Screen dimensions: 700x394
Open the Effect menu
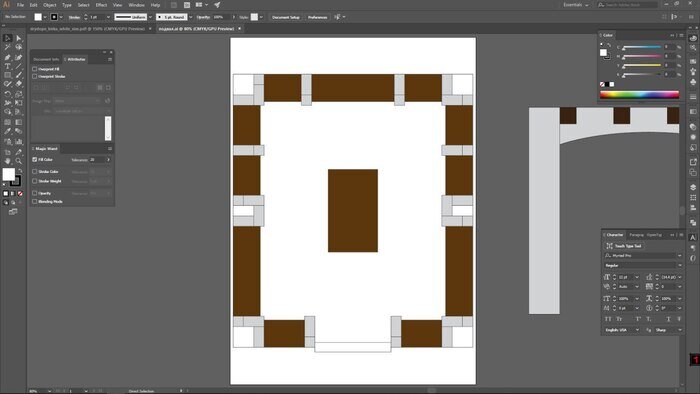click(x=101, y=5)
